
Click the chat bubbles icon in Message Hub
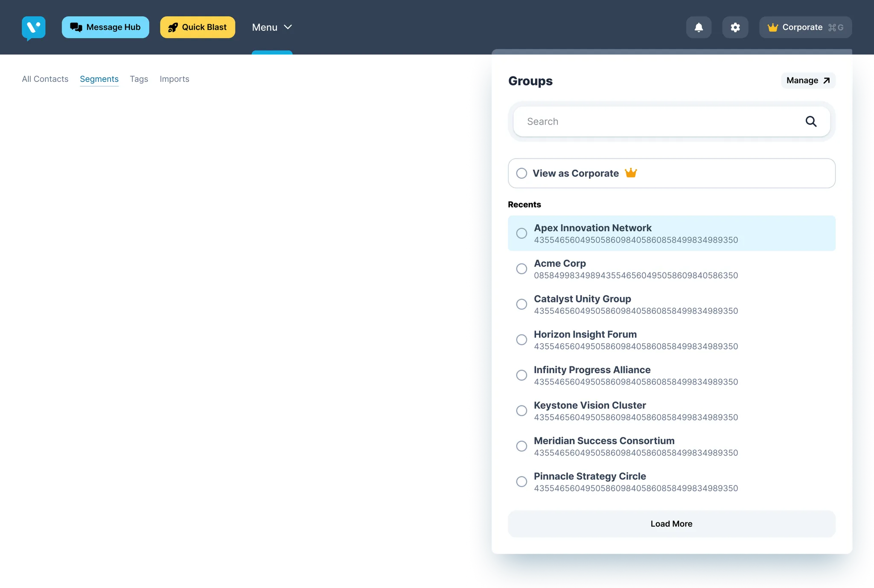tap(76, 27)
